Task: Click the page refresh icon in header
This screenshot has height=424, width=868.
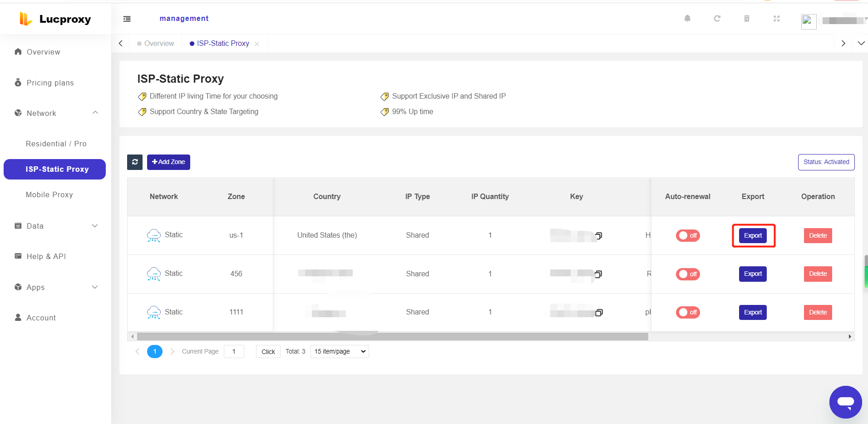Action: pyautogui.click(x=717, y=19)
